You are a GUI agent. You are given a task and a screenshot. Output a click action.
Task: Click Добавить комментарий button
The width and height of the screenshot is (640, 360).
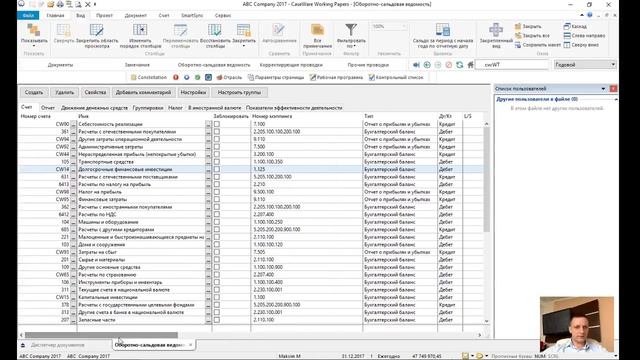click(x=143, y=92)
